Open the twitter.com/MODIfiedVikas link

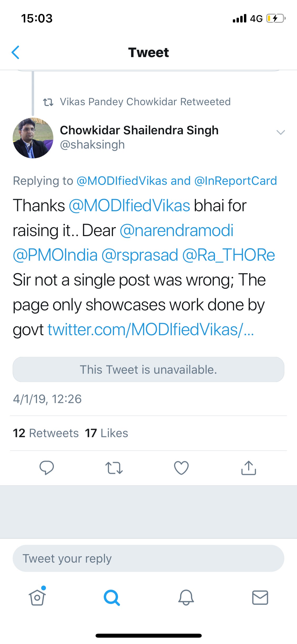(151, 330)
